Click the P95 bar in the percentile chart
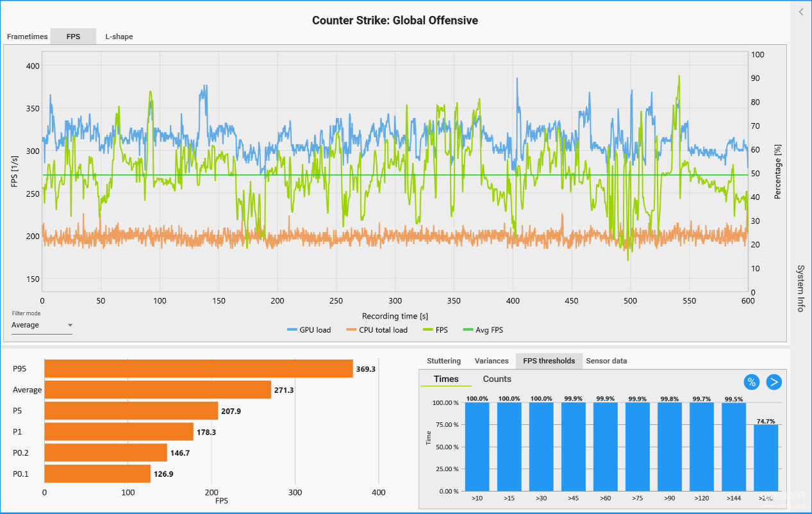 tap(199, 369)
